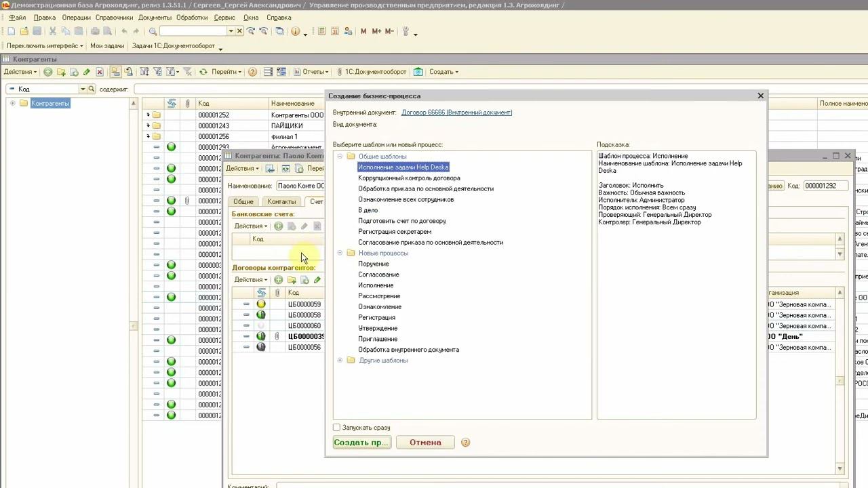
Task: Open the Договор 66666 document link
Action: (x=456, y=113)
